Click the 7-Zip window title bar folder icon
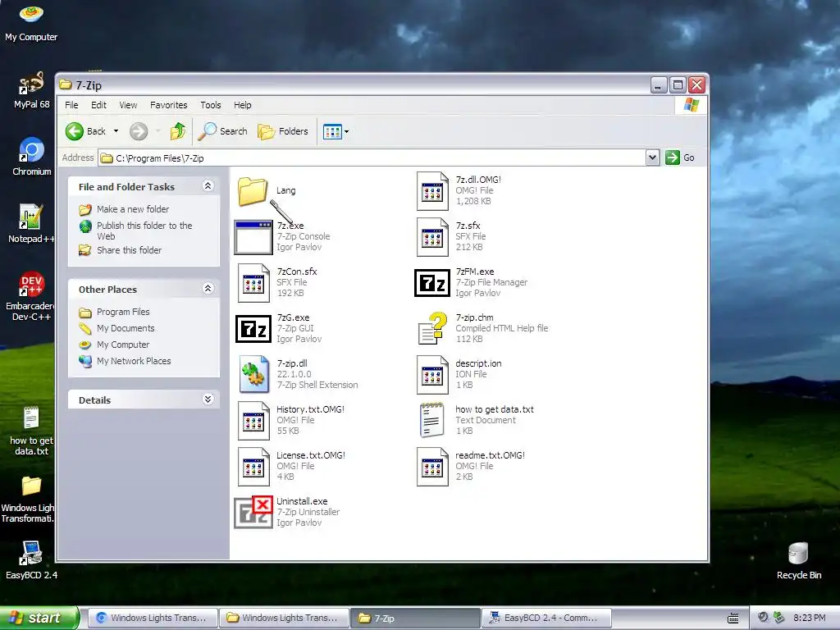 click(66, 84)
